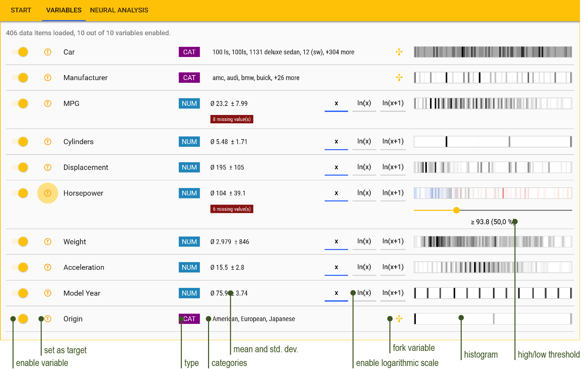This screenshot has width=588, height=369.
Task: Select linear x scale for MPG
Action: [x=336, y=103]
